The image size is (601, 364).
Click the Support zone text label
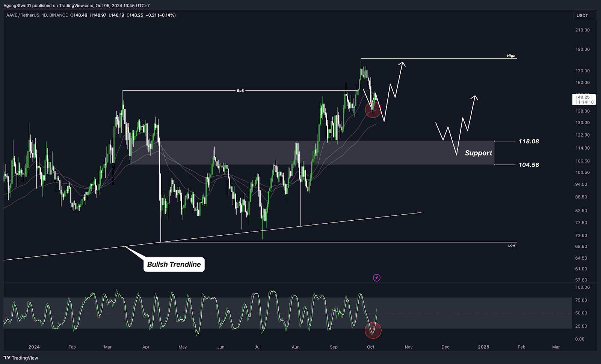[478, 153]
